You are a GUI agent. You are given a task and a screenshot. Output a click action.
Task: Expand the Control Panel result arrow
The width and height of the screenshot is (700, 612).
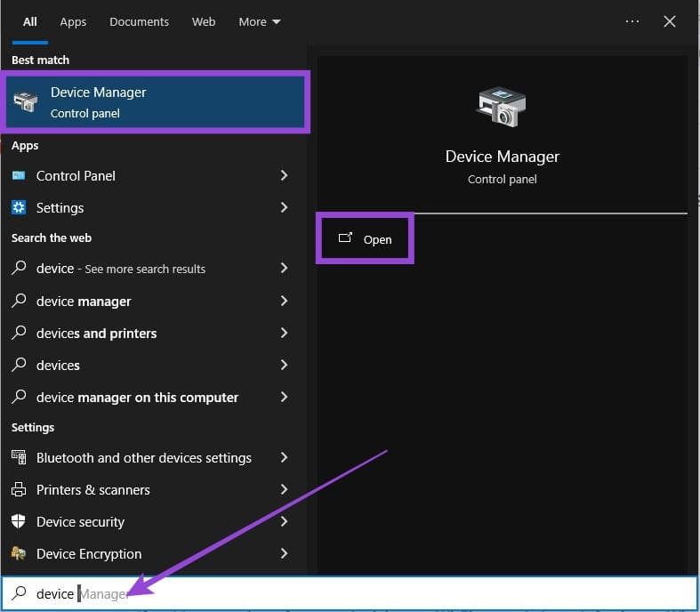[284, 175]
